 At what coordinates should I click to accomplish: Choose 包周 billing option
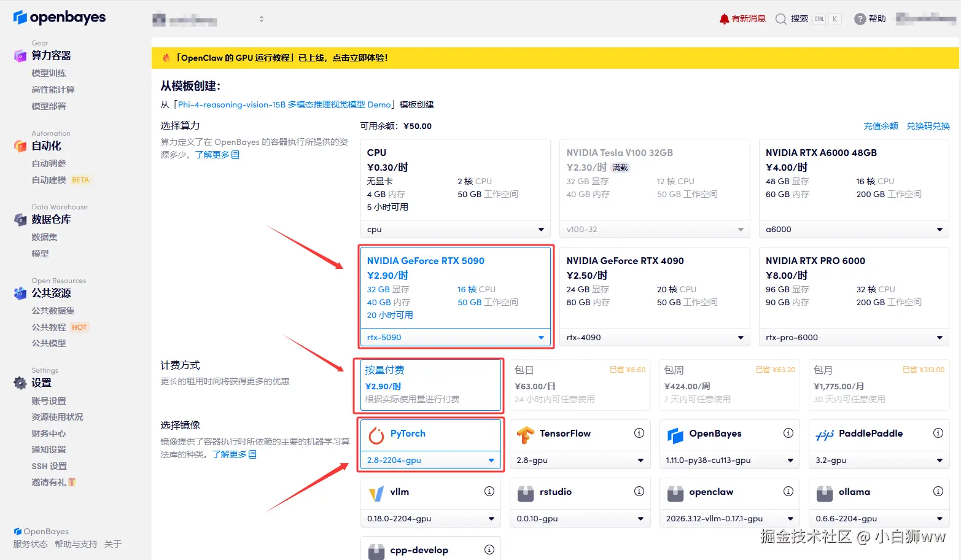point(730,385)
